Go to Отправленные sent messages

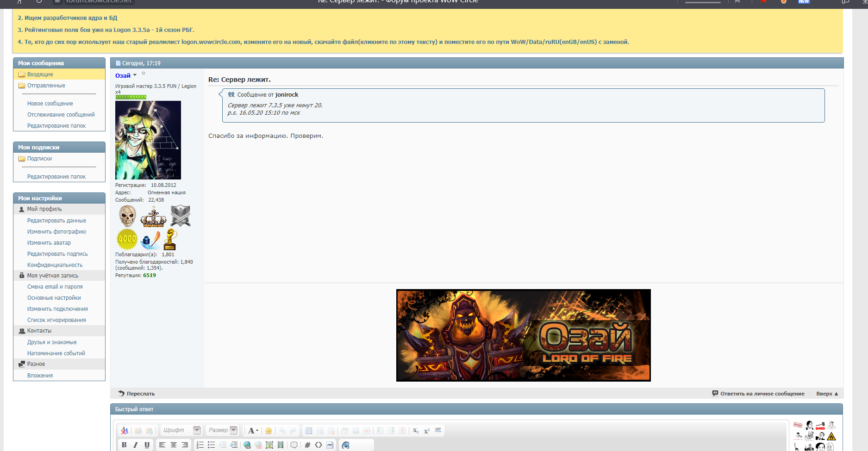pyautogui.click(x=46, y=86)
